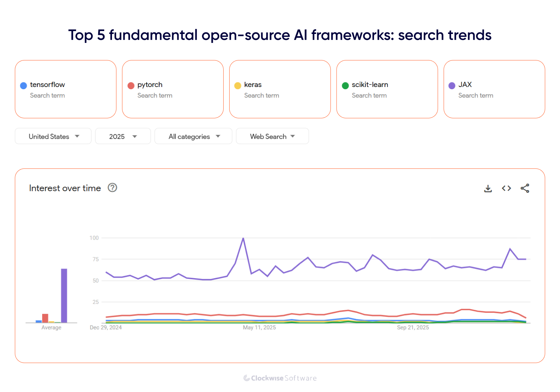Select the tensorflow search term card

pyautogui.click(x=66, y=89)
